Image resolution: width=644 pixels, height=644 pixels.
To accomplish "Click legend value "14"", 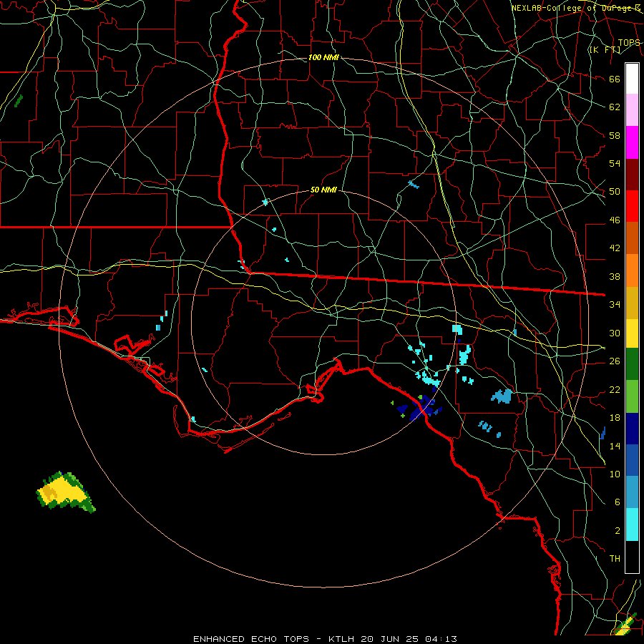I will click(x=615, y=446).
